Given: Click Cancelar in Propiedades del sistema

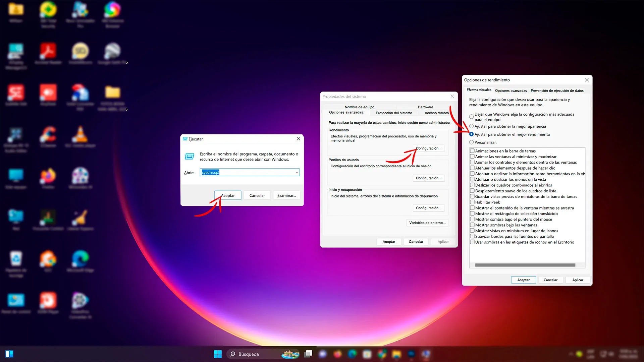Looking at the screenshot, I should (416, 242).
